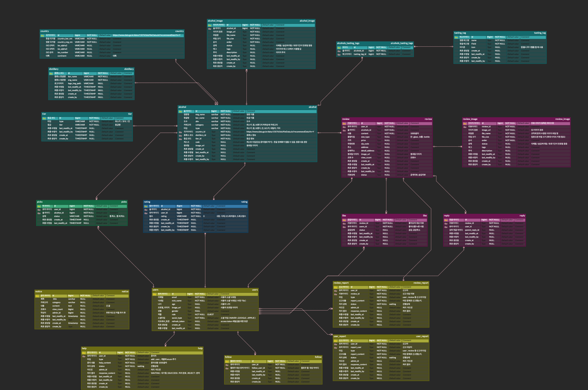The width and height of the screenshot is (588, 390).
Task: Click the foreign key icon beside review_id in review_report
Action: [x=335, y=294]
